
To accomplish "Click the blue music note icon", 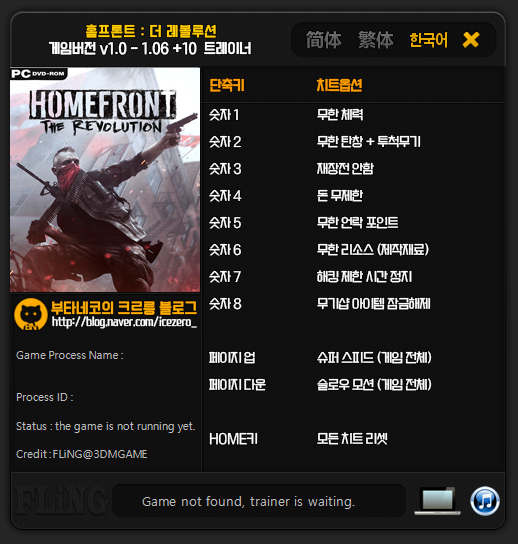I will [485, 501].
